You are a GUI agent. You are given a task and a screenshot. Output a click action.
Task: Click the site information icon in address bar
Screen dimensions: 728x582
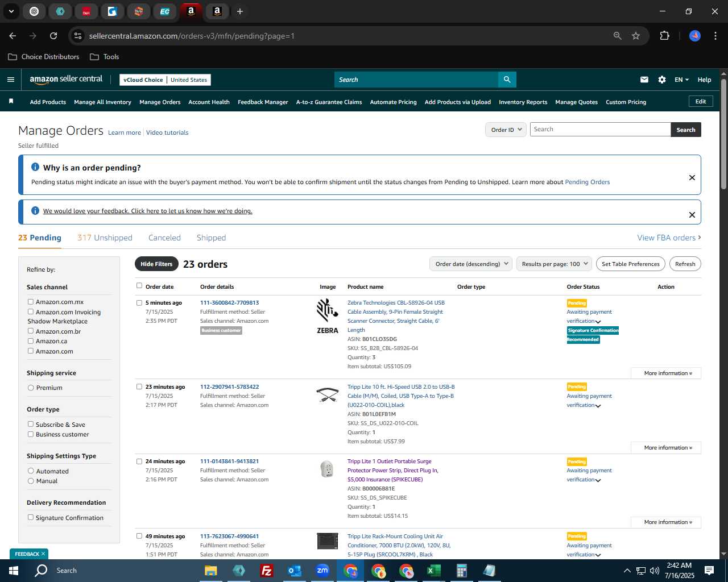coord(78,36)
